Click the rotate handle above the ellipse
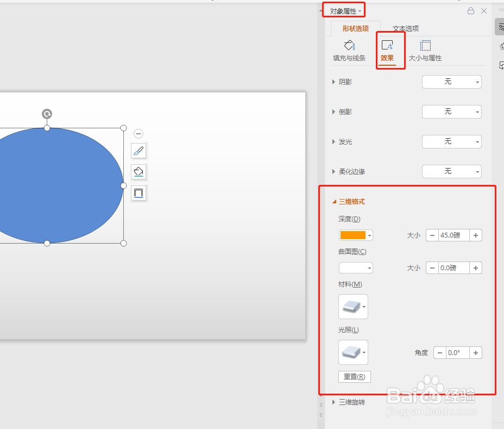This screenshot has height=429, width=504. 47,114
